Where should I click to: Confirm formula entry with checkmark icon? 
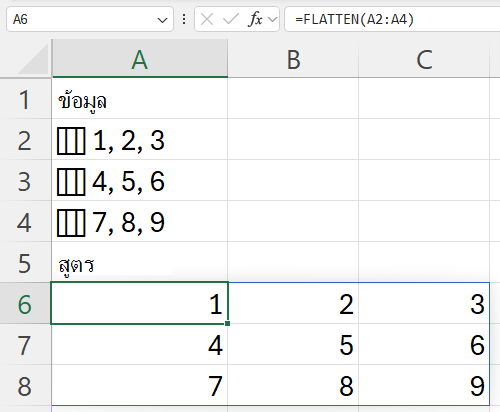click(x=231, y=19)
